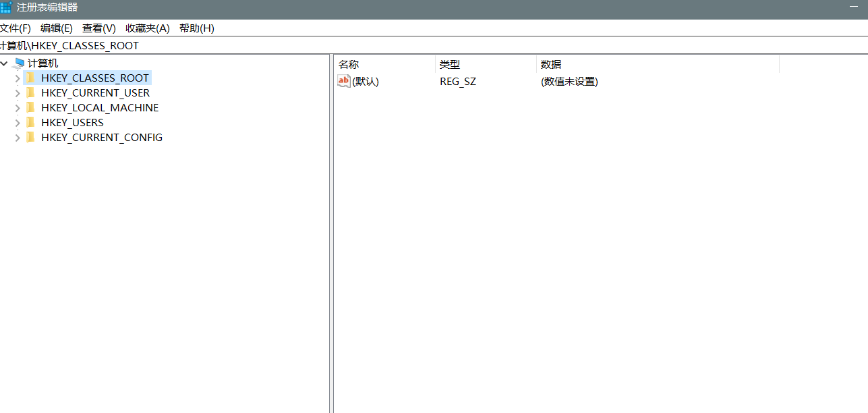Click the (数值未设置) data cell
The width and height of the screenshot is (868, 413).
click(569, 82)
